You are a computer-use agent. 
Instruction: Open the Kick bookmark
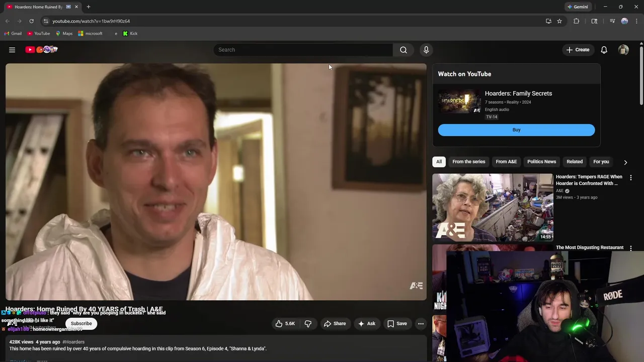click(130, 34)
